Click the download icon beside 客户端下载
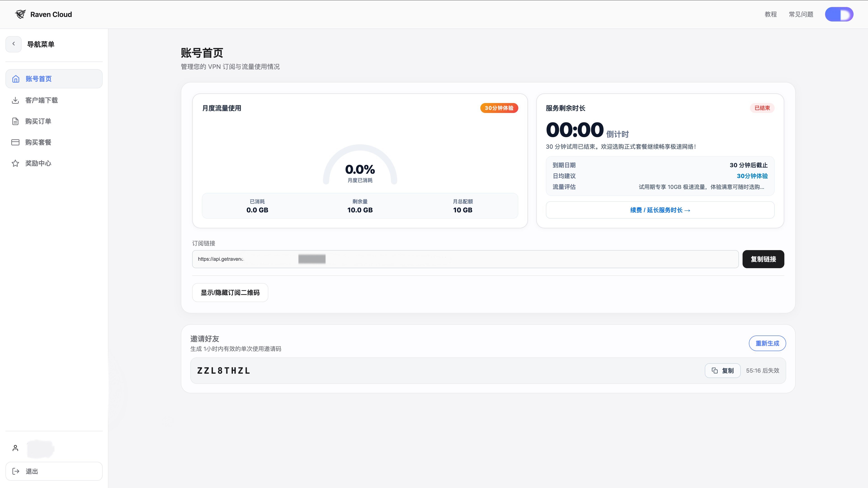 click(x=16, y=100)
